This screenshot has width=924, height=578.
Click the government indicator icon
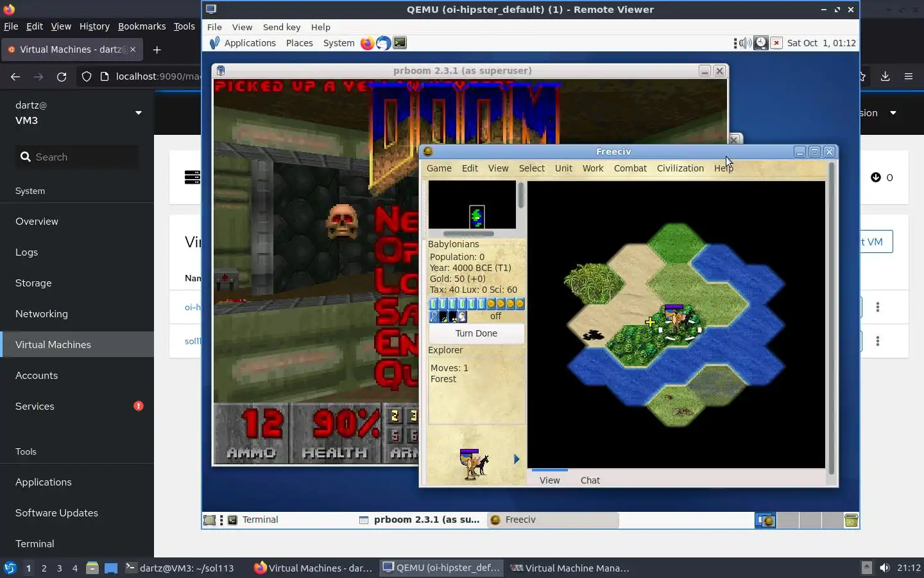click(x=463, y=317)
